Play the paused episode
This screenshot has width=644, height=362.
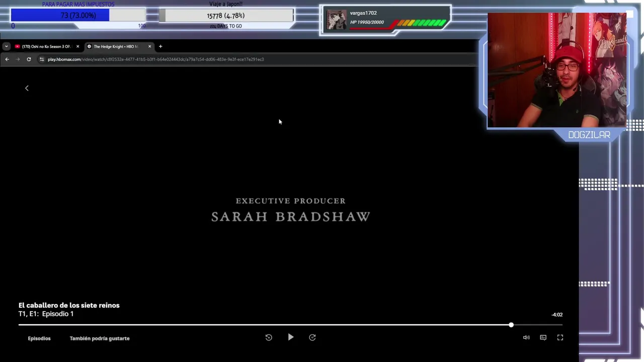coord(291,337)
